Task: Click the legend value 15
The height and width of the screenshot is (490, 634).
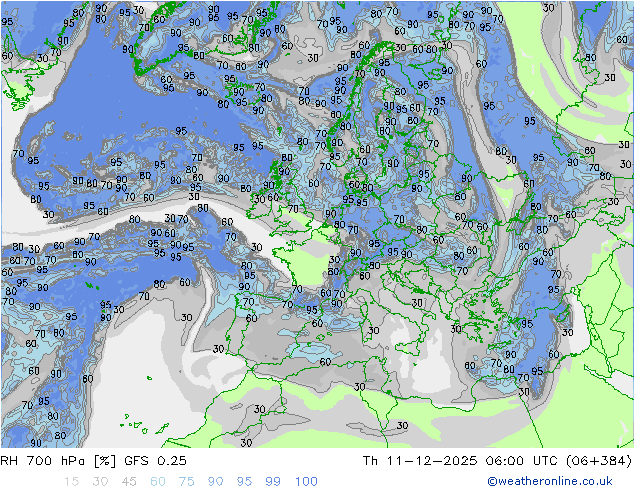Action: pos(71,482)
